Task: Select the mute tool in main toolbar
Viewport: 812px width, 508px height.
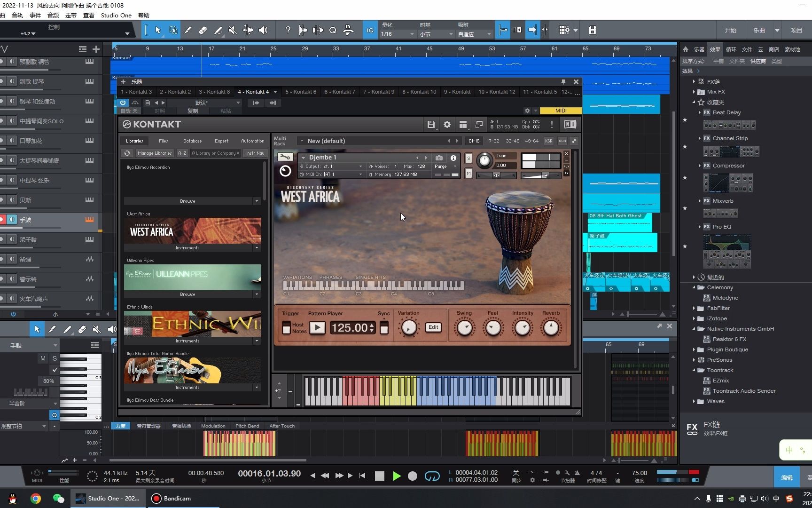Action: (x=233, y=30)
